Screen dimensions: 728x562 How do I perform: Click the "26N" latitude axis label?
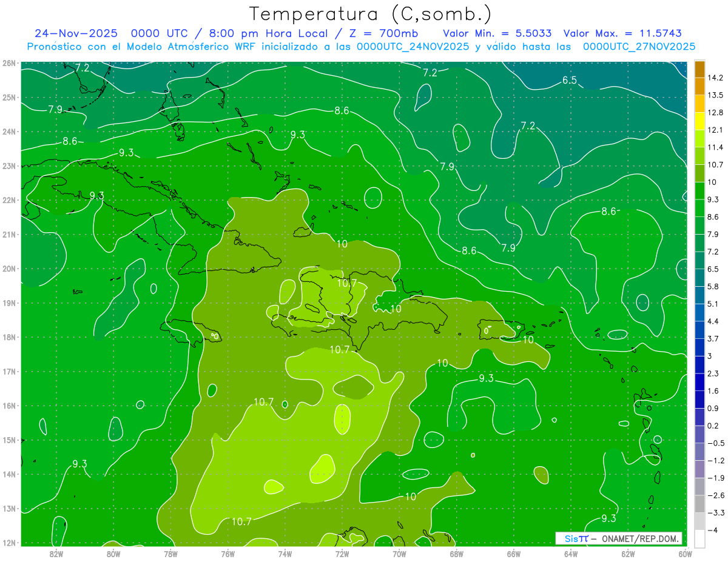point(9,63)
